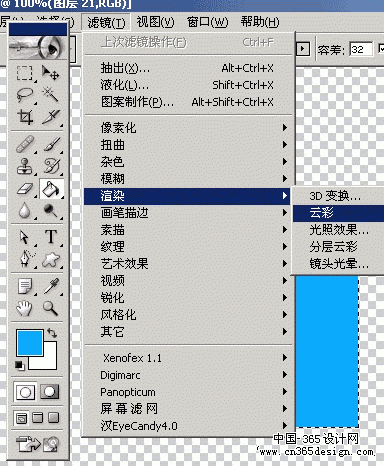Select the Clone Stamp tool
Screen dimensions: 384x466
tap(25, 166)
